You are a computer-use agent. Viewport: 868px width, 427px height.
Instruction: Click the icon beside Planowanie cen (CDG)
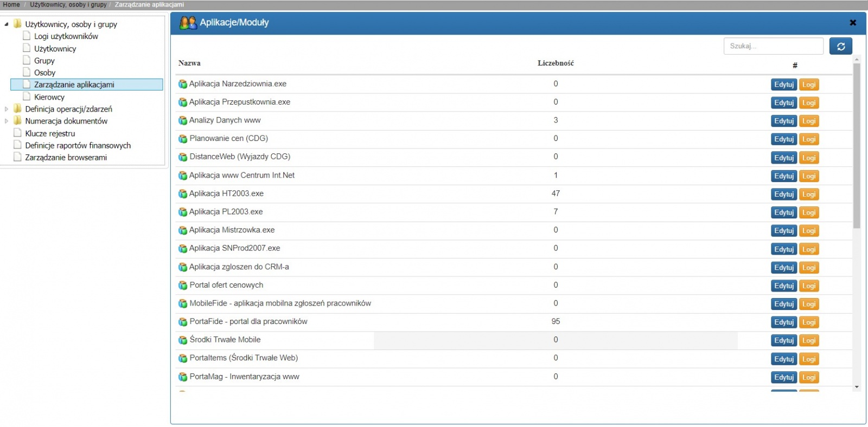pos(183,139)
